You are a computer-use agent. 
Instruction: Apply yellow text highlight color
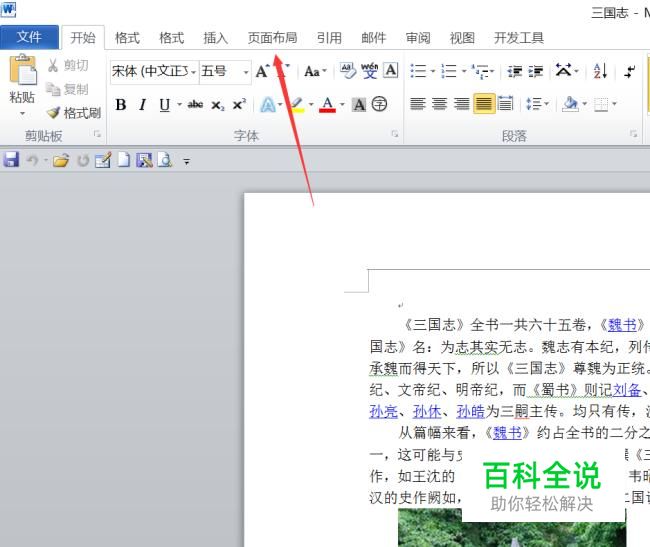pos(297,104)
